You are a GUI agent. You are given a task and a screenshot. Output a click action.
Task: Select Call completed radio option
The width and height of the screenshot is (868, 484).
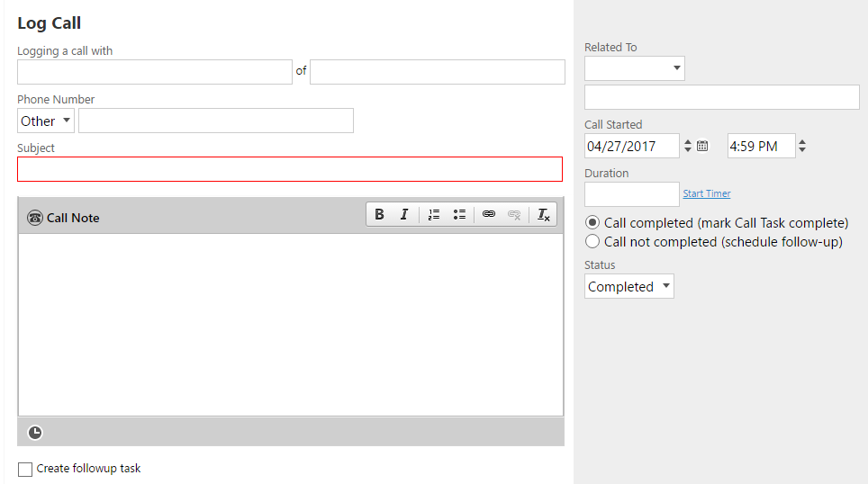[x=592, y=223]
